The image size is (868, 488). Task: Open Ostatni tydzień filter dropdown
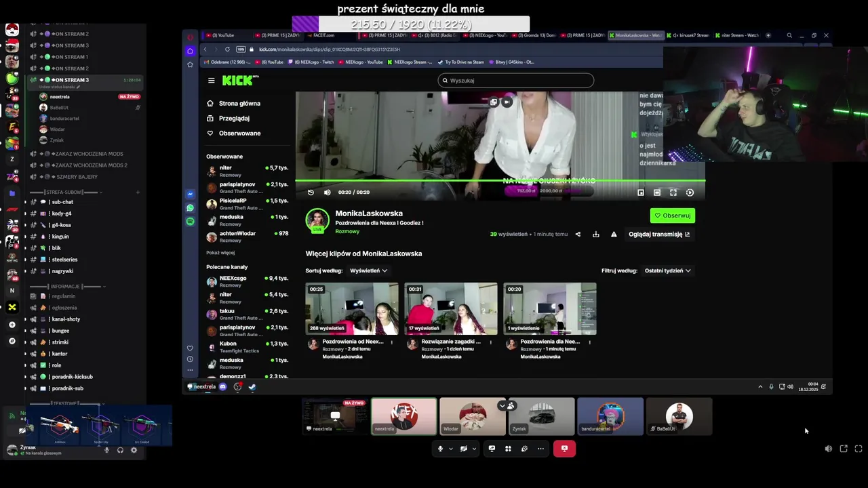(667, 270)
